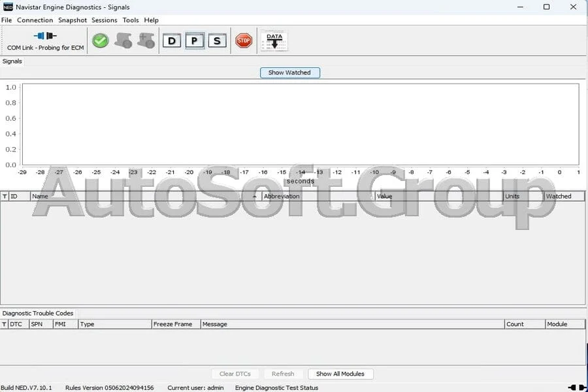Select the S toolbar button
The height and width of the screenshot is (392, 588).
pyautogui.click(x=217, y=41)
